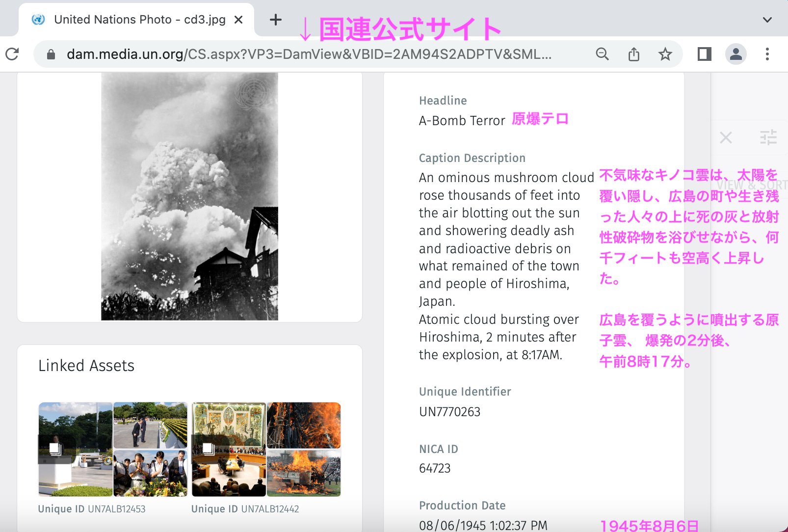Image resolution: width=788 pixels, height=532 pixels.
Task: Bookmark this page with the star icon
Action: (665, 54)
